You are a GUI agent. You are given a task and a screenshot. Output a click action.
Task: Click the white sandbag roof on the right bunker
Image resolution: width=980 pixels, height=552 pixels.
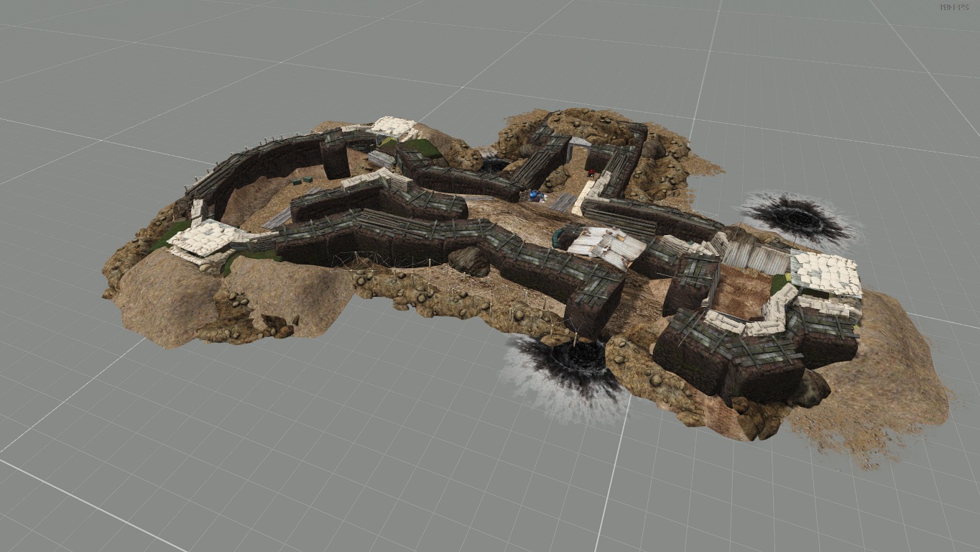[826, 272]
